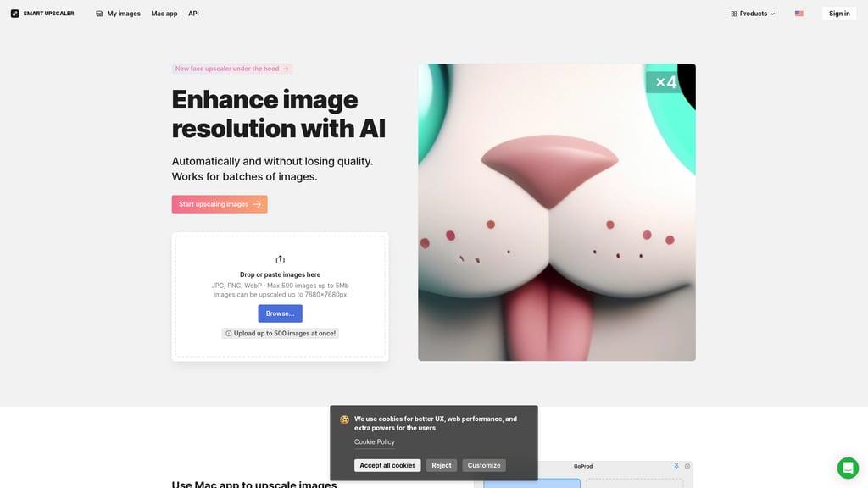Click the chevron next to Products
This screenshot has width=868, height=488.
pos(772,14)
